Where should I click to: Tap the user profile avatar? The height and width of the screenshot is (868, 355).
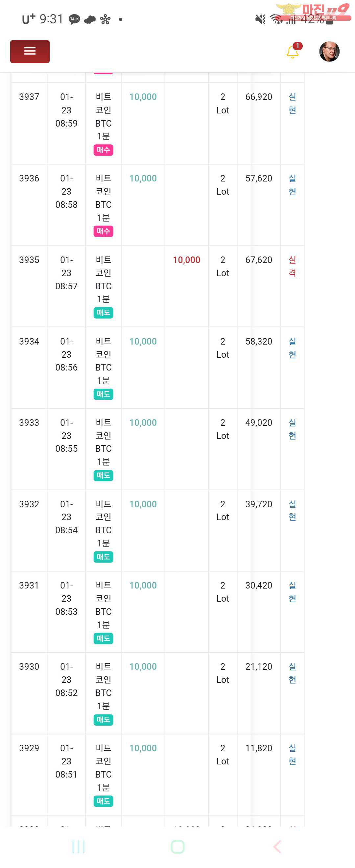click(x=329, y=52)
